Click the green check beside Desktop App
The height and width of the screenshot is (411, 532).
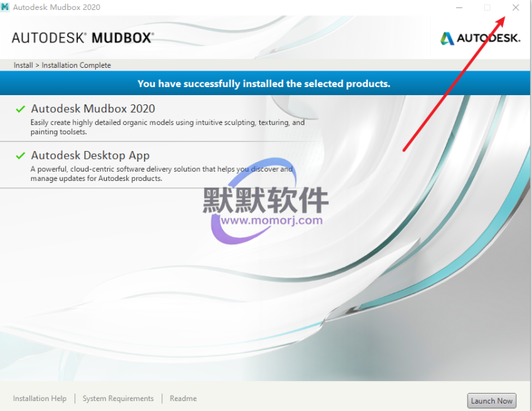click(21, 156)
